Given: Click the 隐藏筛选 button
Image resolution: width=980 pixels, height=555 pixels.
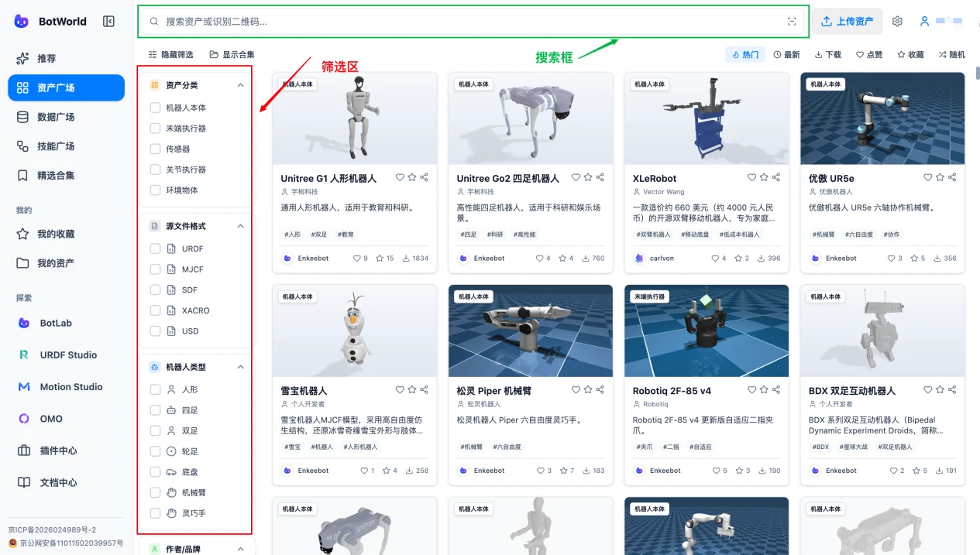Looking at the screenshot, I should [170, 55].
